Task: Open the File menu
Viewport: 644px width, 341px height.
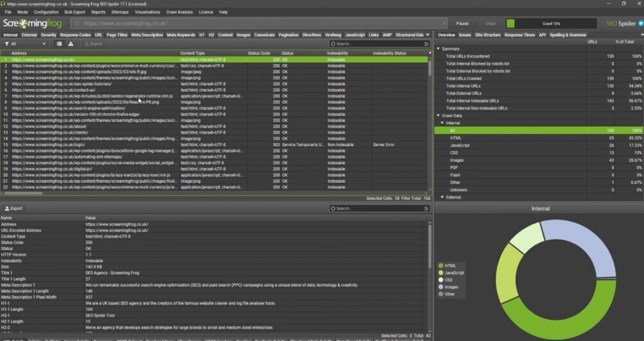Action: (x=8, y=12)
